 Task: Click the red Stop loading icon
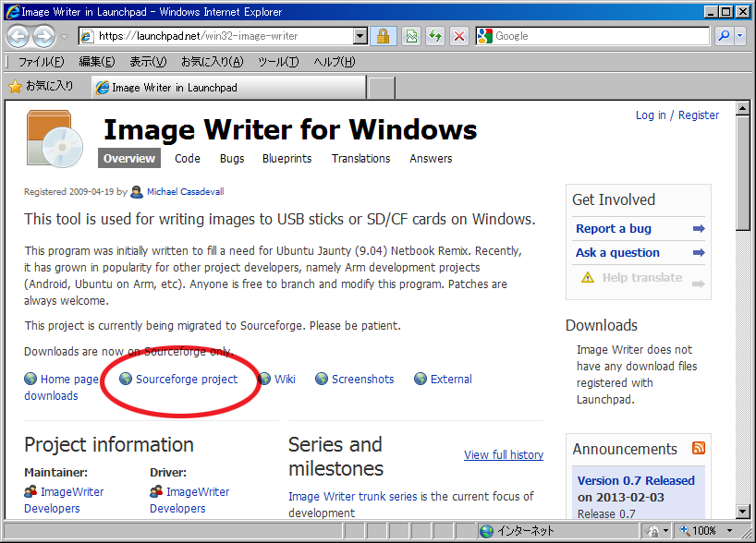459,36
